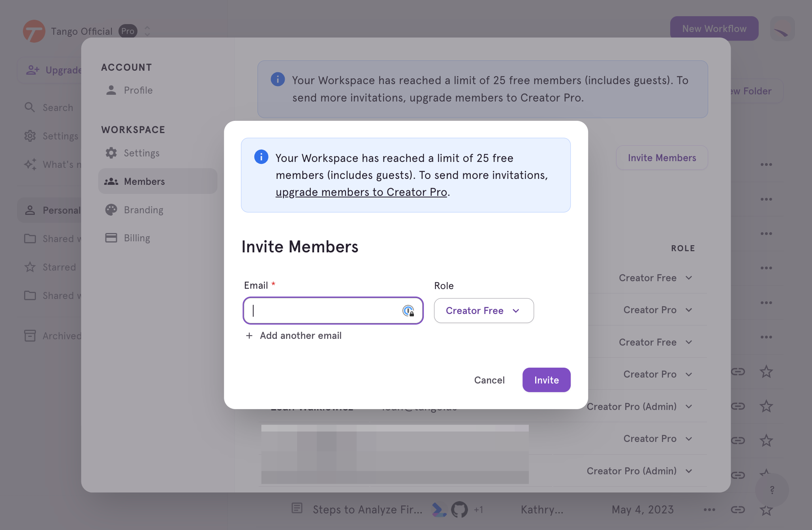
Task: Click the Branding palette icon
Action: tap(111, 209)
